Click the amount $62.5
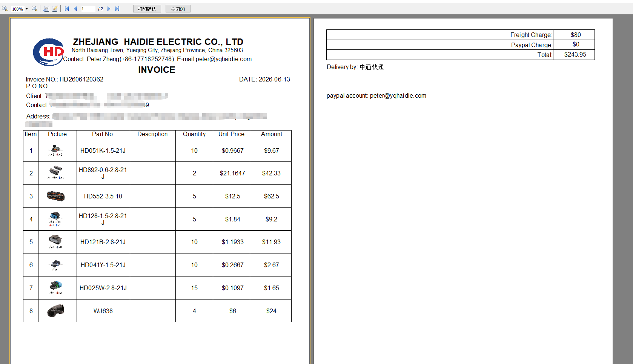 tap(272, 196)
